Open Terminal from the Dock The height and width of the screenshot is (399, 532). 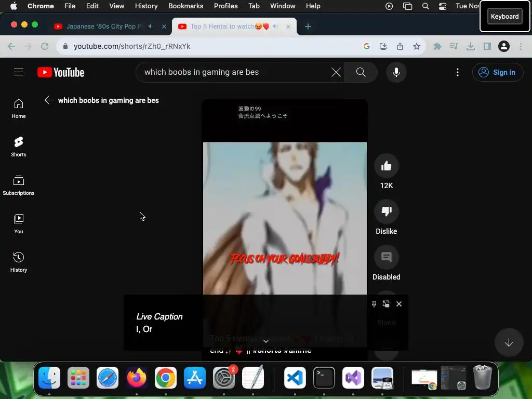(324, 378)
